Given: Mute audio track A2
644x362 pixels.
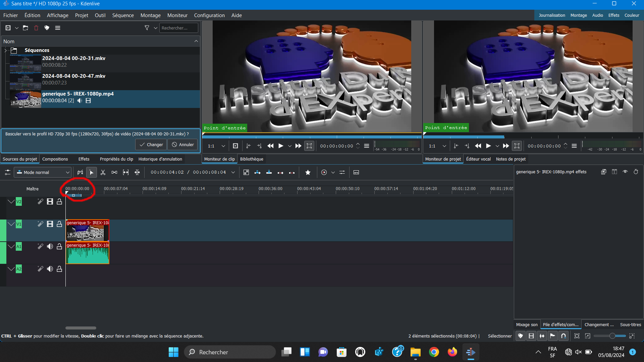Looking at the screenshot, I should pyautogui.click(x=50, y=269).
